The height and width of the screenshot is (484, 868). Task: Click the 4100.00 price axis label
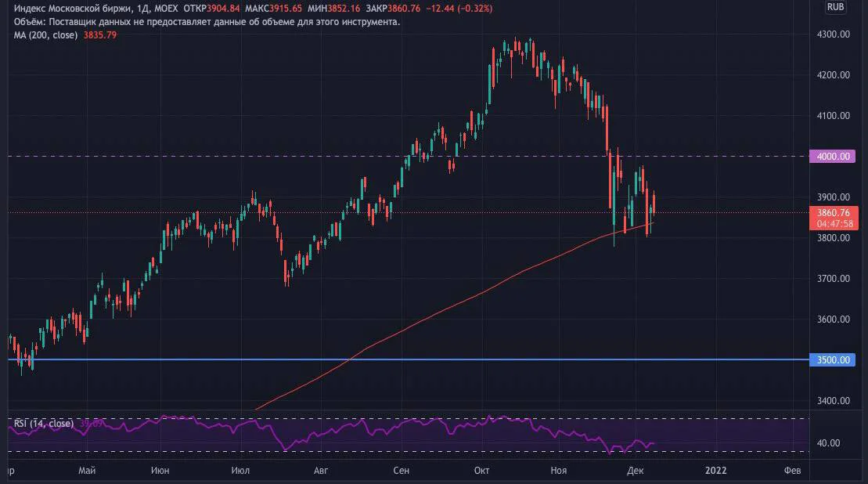tap(833, 116)
